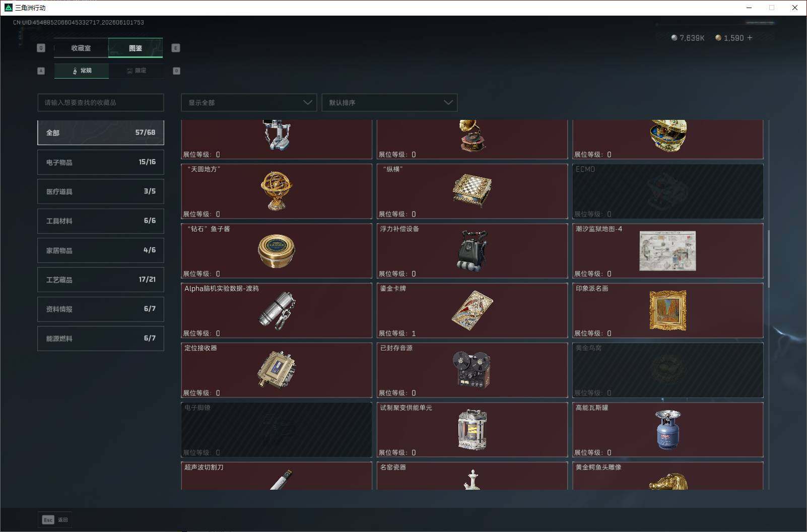This screenshot has height=532, width=807.
Task: Select the 工艺藏品 17/21 category
Action: point(101,280)
